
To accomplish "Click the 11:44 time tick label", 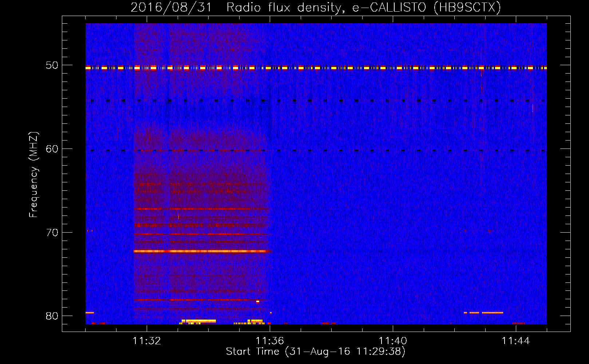I will 516,341.
